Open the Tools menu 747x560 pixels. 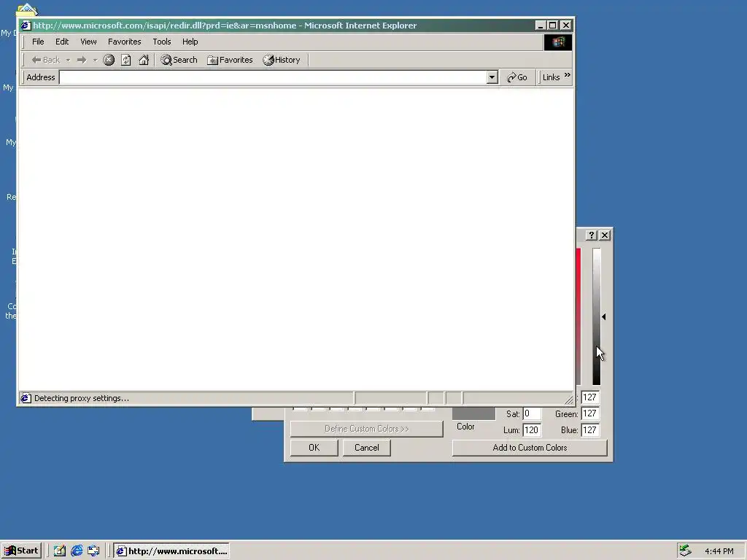[x=161, y=42]
